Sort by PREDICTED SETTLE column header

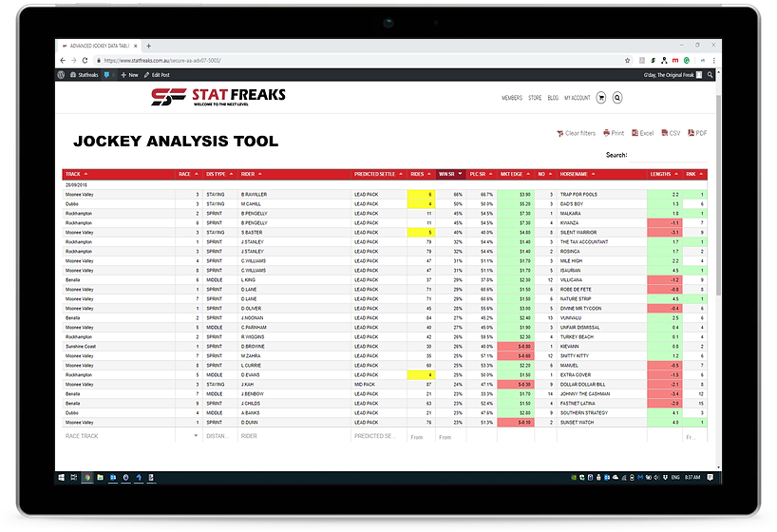click(x=379, y=174)
